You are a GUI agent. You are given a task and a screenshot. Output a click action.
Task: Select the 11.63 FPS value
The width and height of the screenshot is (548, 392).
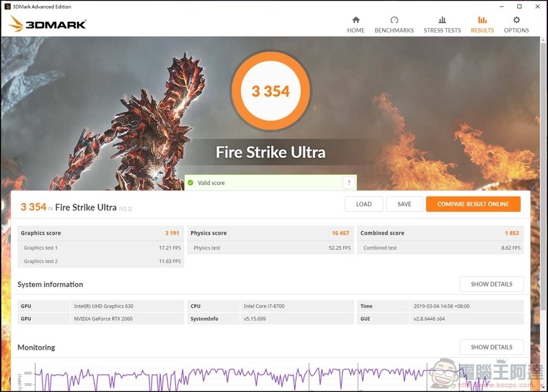[170, 261]
